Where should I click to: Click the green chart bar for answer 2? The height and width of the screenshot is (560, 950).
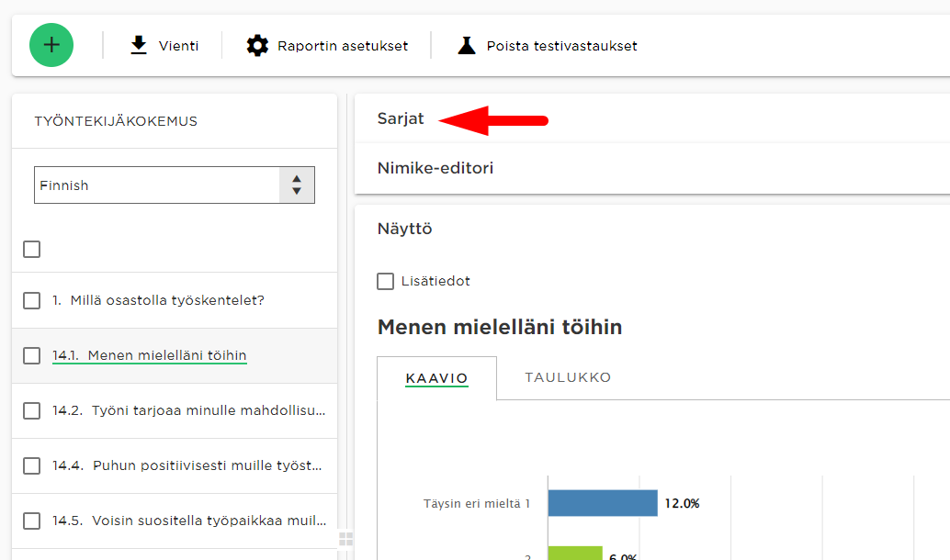(x=575, y=553)
